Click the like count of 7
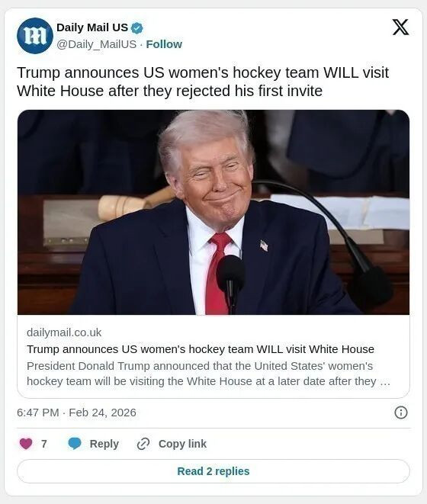The image size is (427, 504). [x=44, y=444]
